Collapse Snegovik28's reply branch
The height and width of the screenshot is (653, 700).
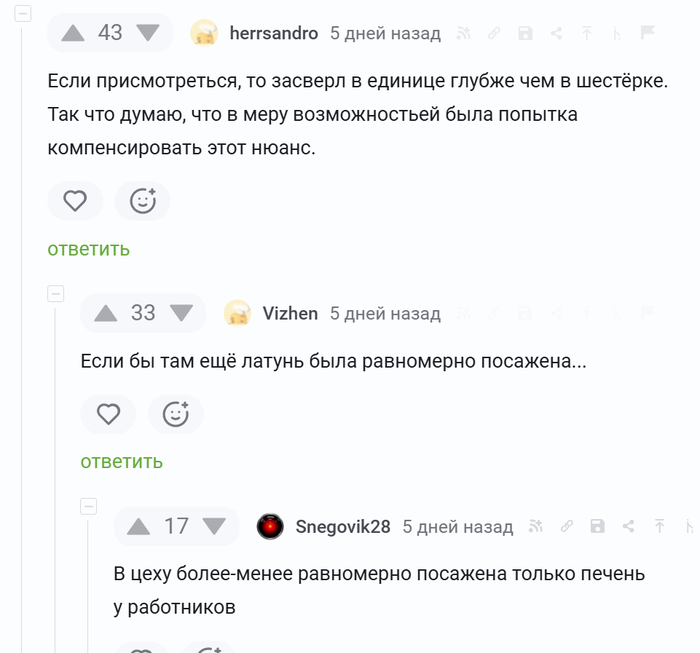[x=89, y=506]
